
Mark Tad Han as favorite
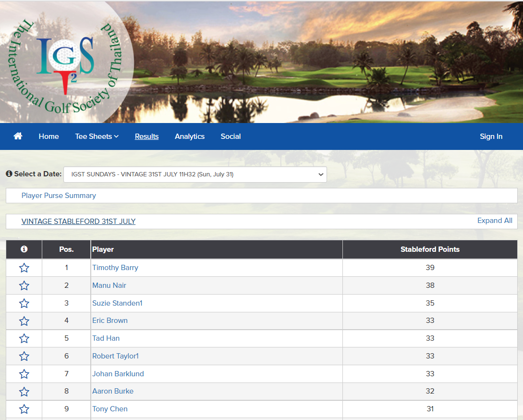pos(24,338)
